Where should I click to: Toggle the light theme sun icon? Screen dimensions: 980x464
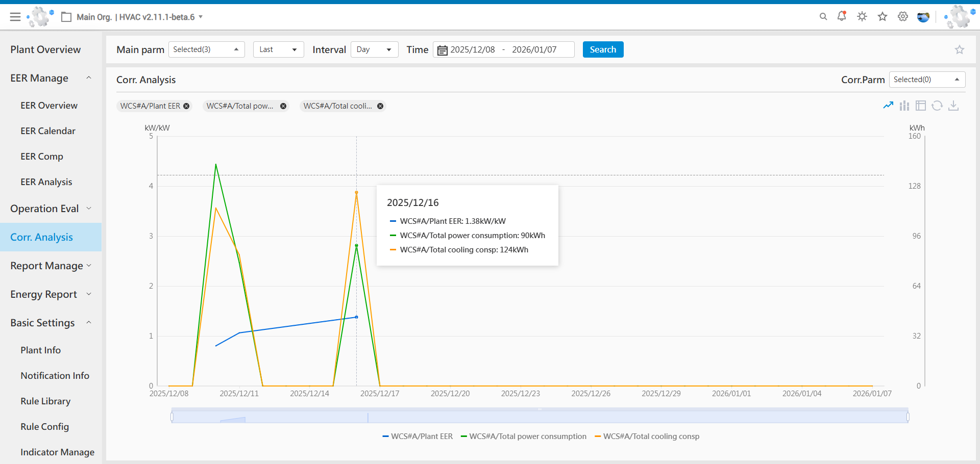[x=862, y=17]
